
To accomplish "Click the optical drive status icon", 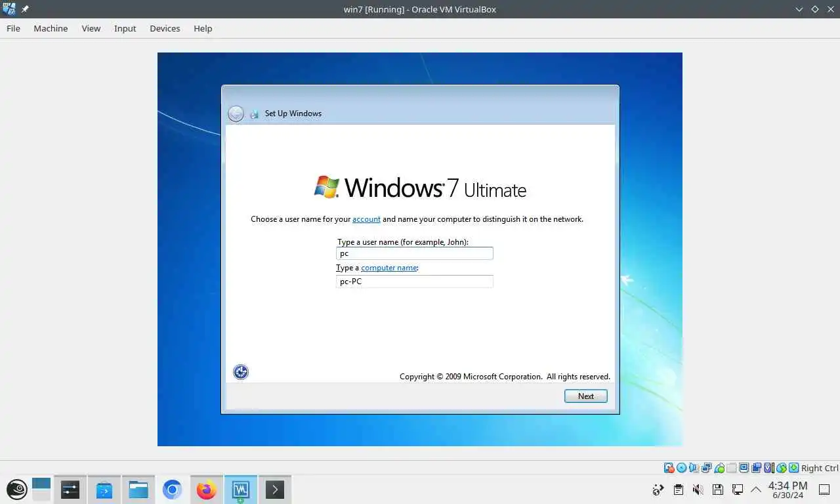I will pos(682,468).
